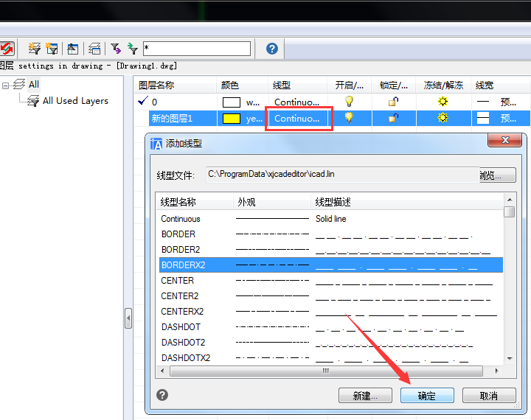Click the 浏览 browse button
Image resolution: width=531 pixels, height=420 pixels.
[498, 175]
